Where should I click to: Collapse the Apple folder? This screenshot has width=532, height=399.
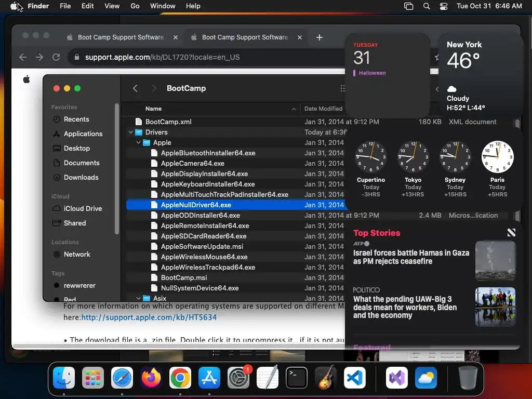[138, 142]
